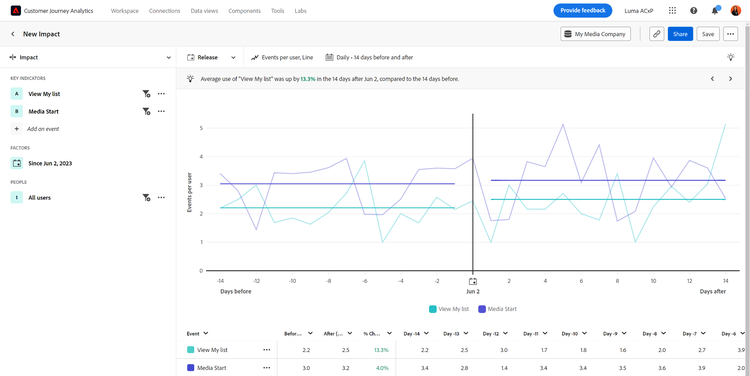Screen dimensions: 750x376
Task: Open more options for Media Start indicator
Action: point(161,111)
